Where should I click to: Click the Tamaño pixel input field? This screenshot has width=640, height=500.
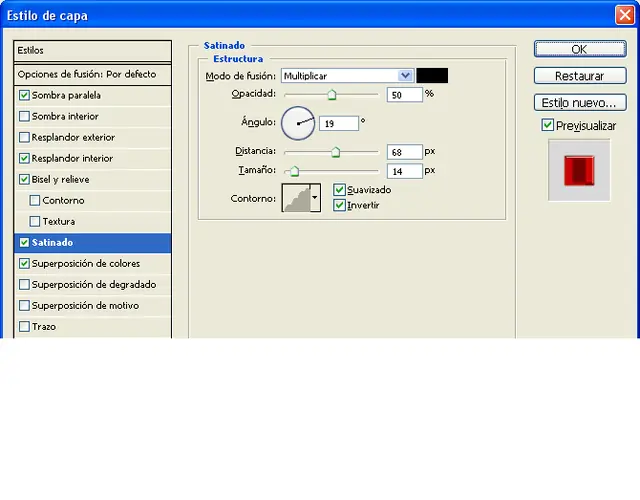tap(404, 171)
